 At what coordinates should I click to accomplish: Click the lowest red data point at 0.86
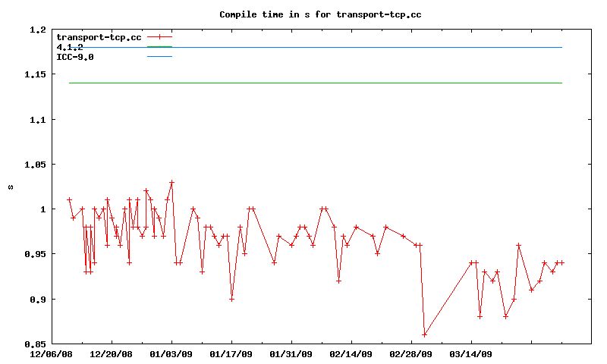[x=424, y=334]
